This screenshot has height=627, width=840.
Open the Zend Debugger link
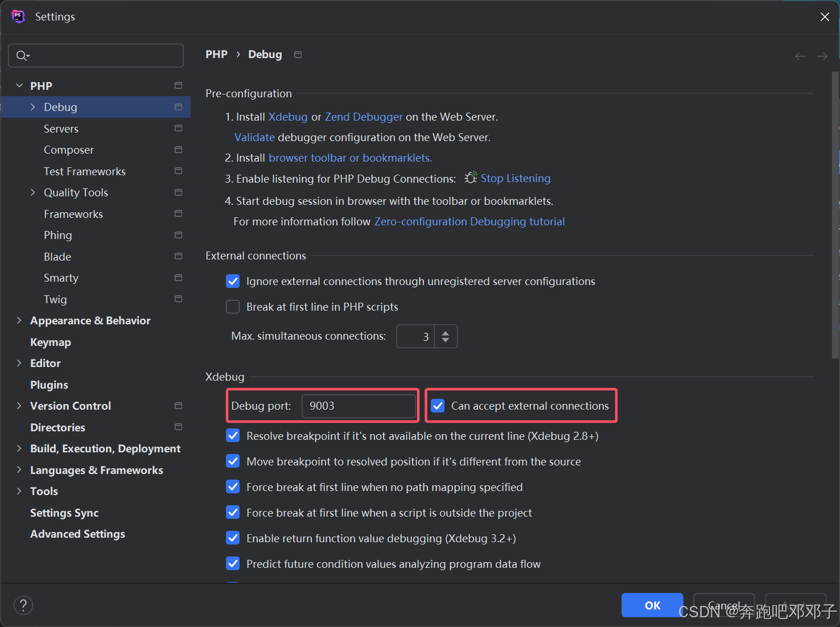coord(364,117)
